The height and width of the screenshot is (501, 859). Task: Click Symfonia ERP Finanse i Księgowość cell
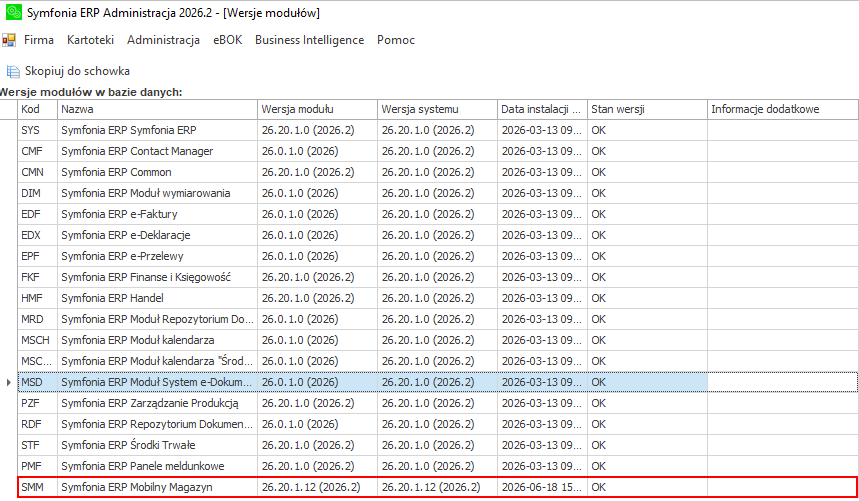157,277
